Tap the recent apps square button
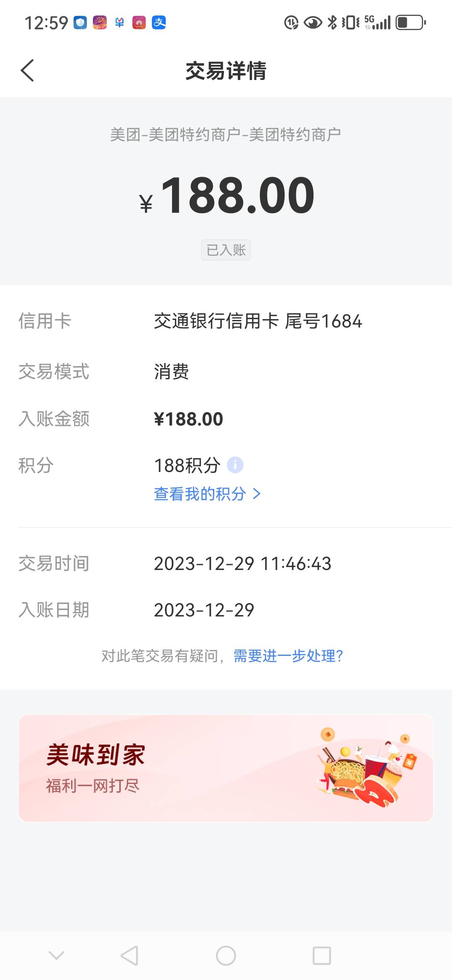This screenshot has width=452, height=980. tap(322, 956)
